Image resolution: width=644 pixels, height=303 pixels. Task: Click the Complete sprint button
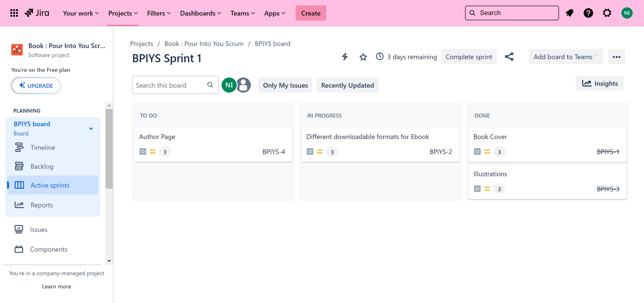point(468,57)
